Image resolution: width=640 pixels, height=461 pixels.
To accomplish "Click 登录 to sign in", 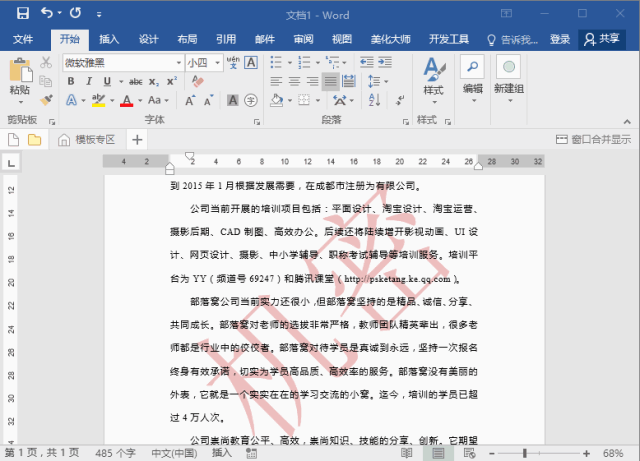I will pos(560,39).
